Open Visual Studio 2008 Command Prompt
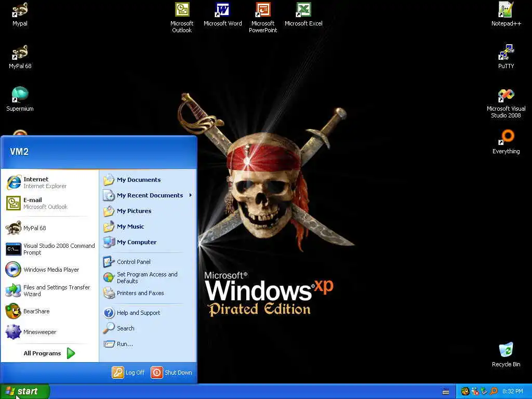The image size is (532, 399). [50, 249]
